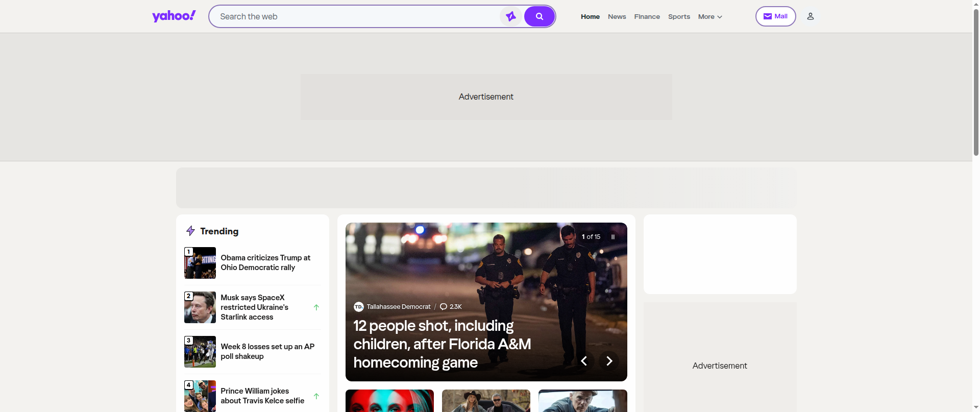This screenshot has height=412, width=980.
Task: Open the 12 people shot headline
Action: 442,344
